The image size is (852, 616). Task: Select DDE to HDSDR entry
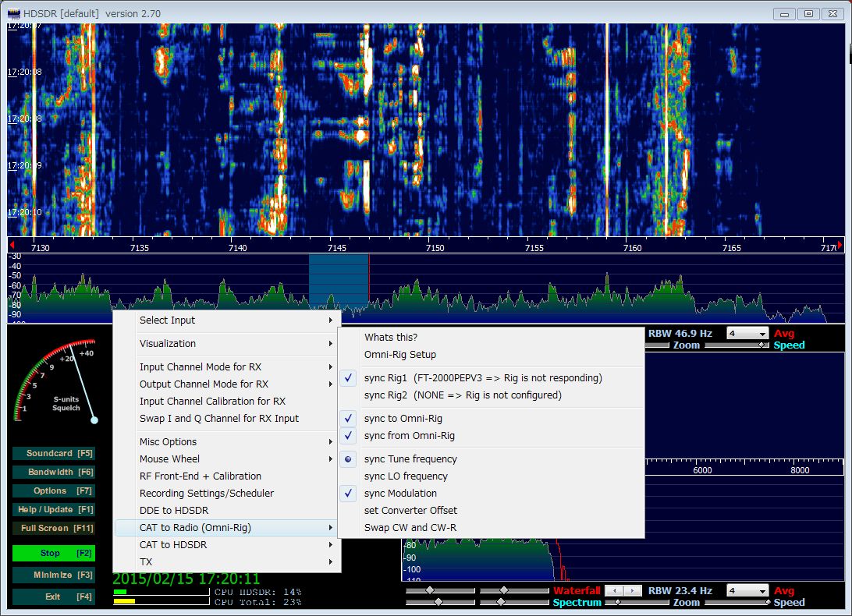226,511
